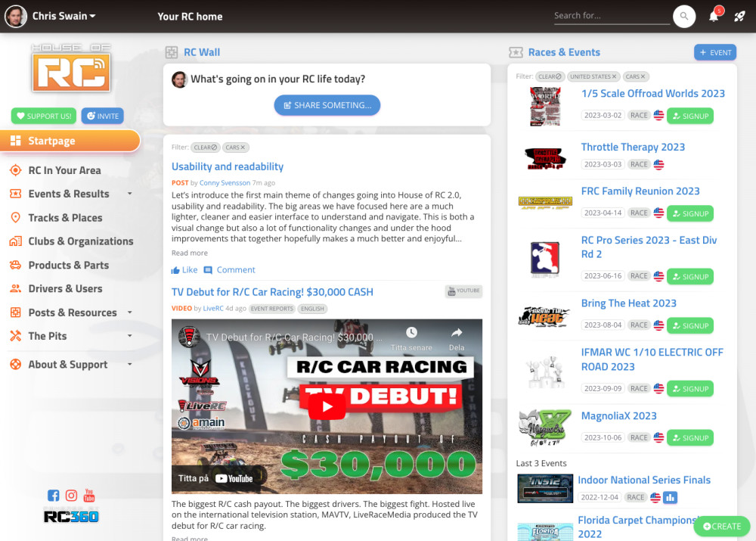
Task: Open the Throttle Therapy 2023 event
Action: pos(633,148)
